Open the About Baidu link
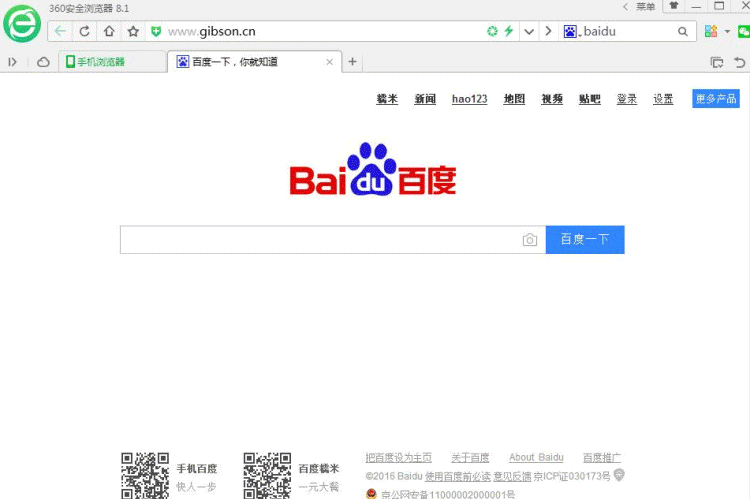 pos(536,458)
